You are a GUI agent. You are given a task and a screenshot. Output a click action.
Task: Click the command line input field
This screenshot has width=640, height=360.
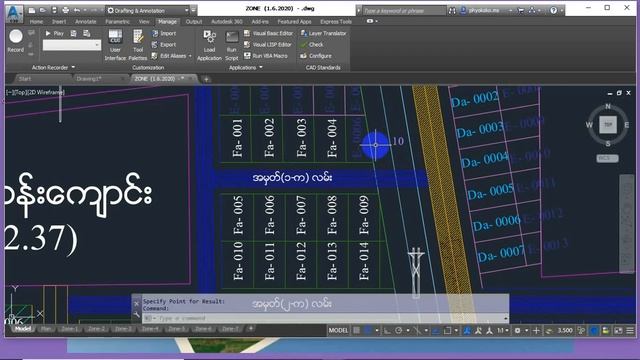click(x=325, y=318)
